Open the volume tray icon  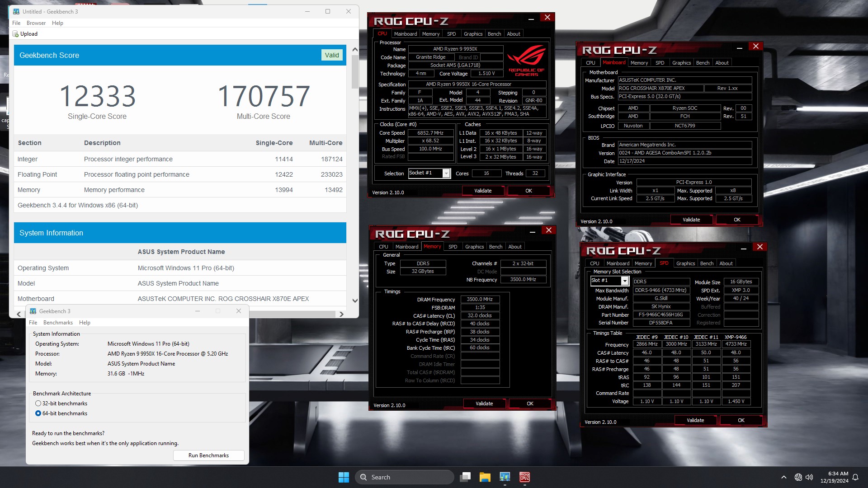809,477
